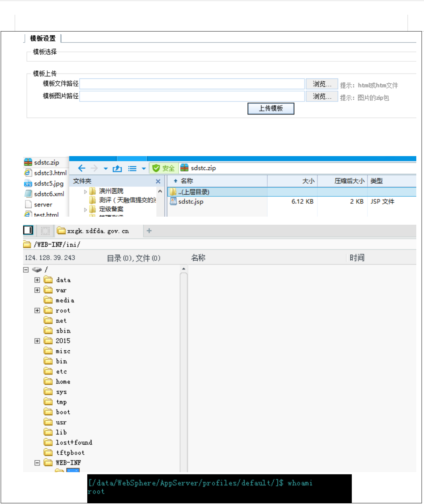Click 浏览 button for template file path
This screenshot has height=504, width=424.
coord(322,84)
